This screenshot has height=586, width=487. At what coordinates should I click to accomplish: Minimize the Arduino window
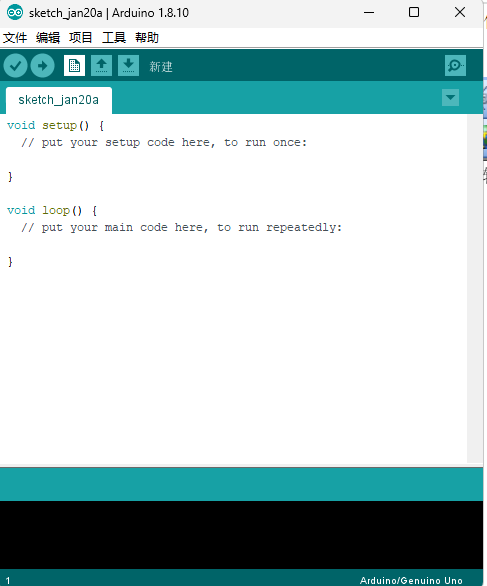click(x=369, y=13)
